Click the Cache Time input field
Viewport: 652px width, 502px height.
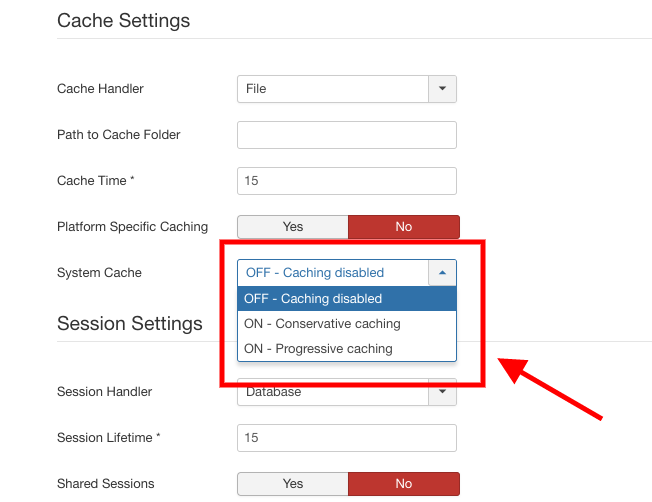[x=346, y=181]
